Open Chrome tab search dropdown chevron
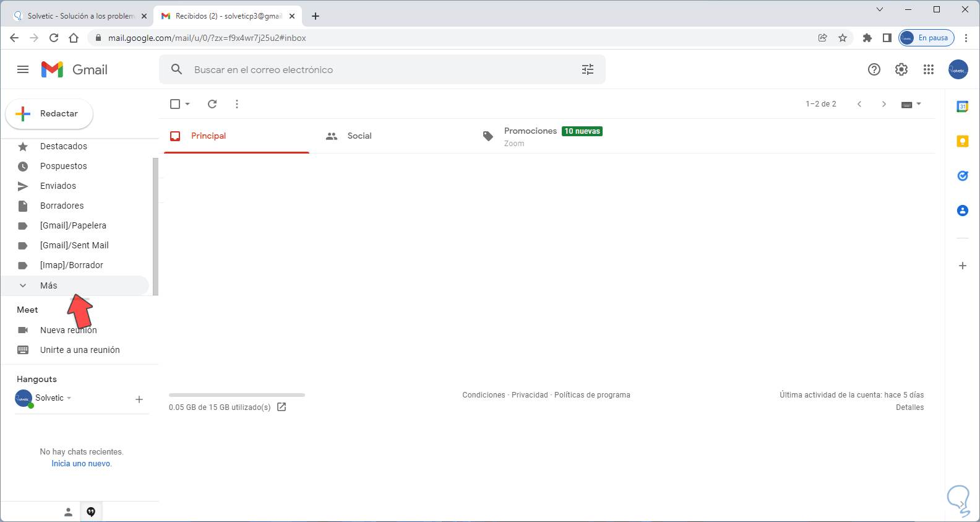Screen dimensions: 980x522 coord(880,9)
